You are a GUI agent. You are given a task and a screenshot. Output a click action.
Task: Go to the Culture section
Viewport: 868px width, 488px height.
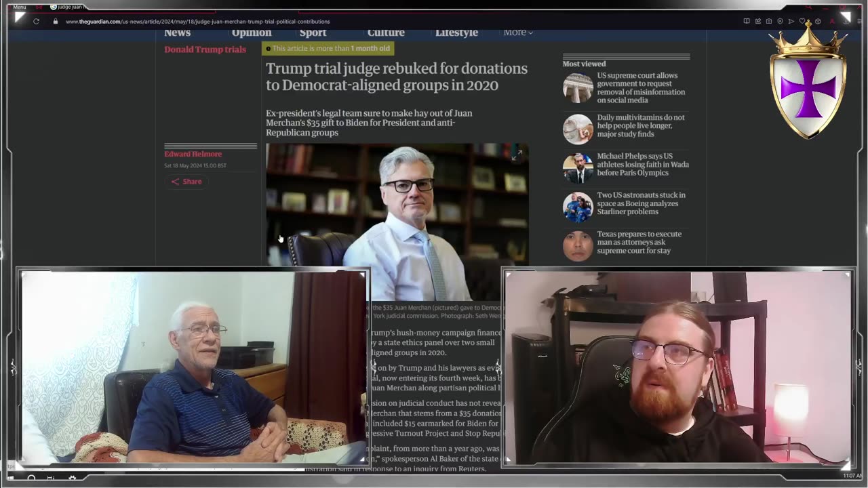[386, 33]
